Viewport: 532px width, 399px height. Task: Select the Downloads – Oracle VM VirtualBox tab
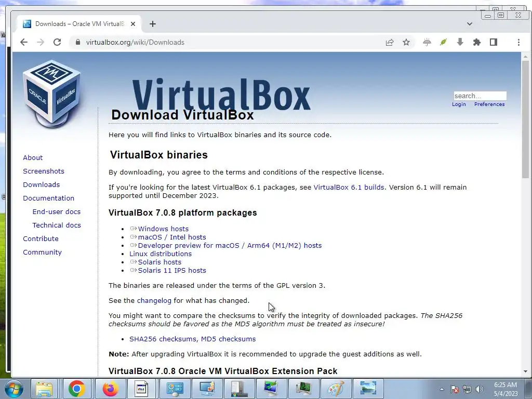[79, 24]
